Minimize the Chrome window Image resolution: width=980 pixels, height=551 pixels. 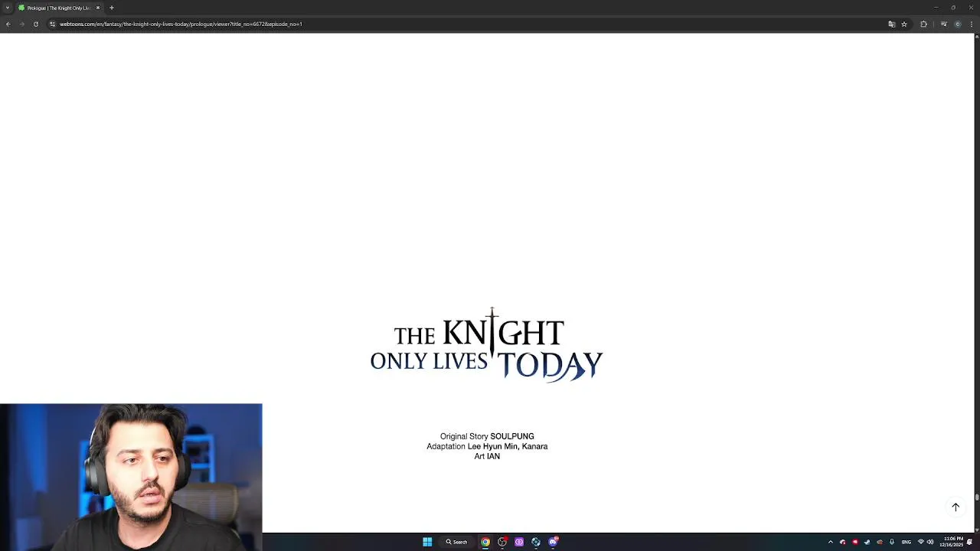click(935, 8)
